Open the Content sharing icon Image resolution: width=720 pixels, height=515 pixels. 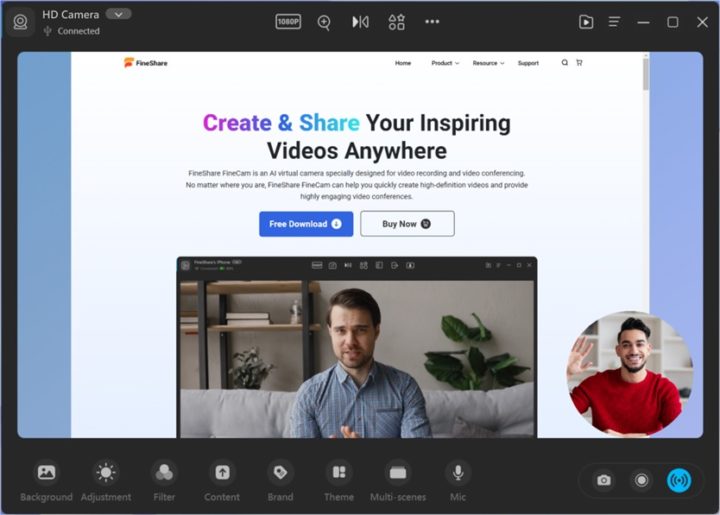[222, 472]
